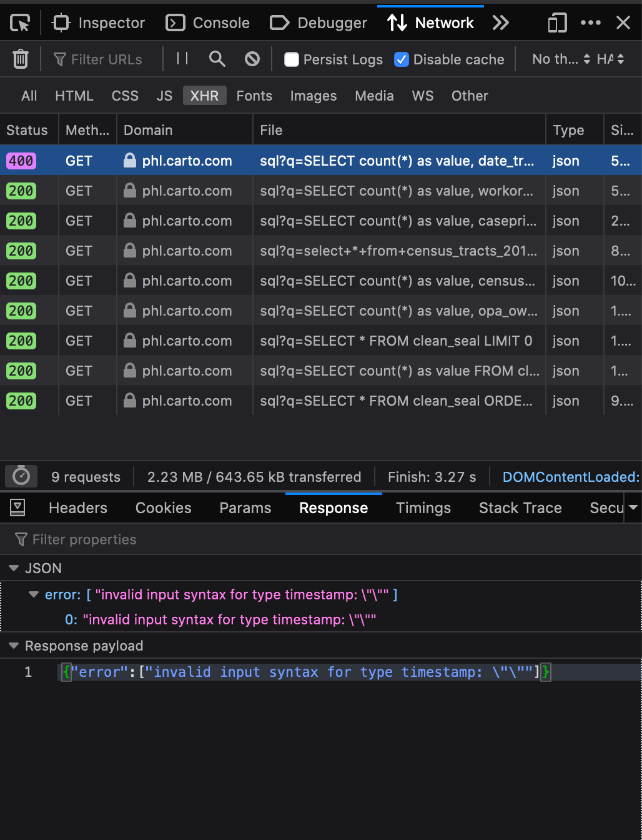
Task: Filter requests by All
Action: tap(29, 96)
